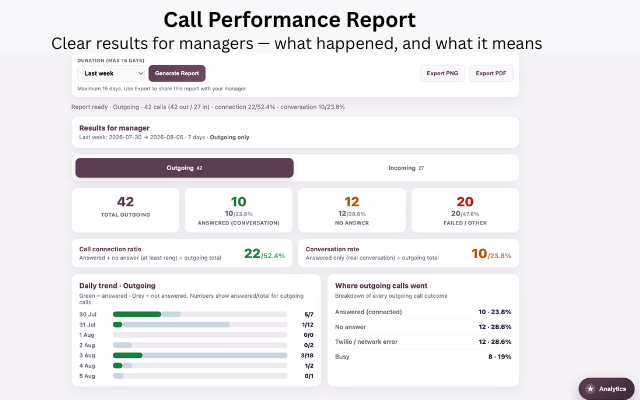Export the report as PDF
The height and width of the screenshot is (400, 640).
(x=491, y=73)
